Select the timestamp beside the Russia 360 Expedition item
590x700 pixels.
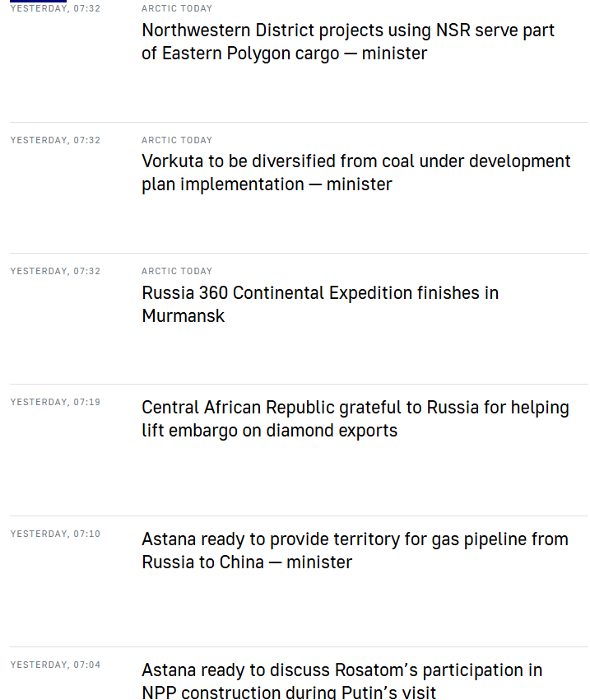coord(55,271)
